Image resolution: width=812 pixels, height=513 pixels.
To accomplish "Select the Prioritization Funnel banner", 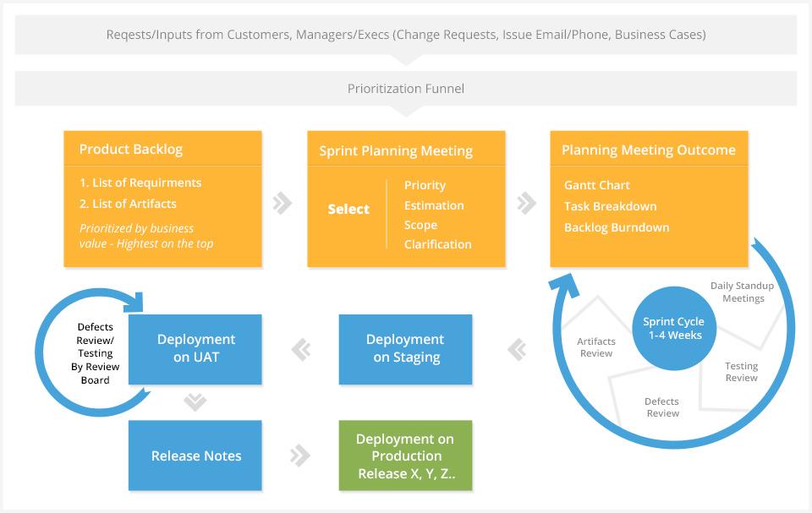I will pos(405,89).
